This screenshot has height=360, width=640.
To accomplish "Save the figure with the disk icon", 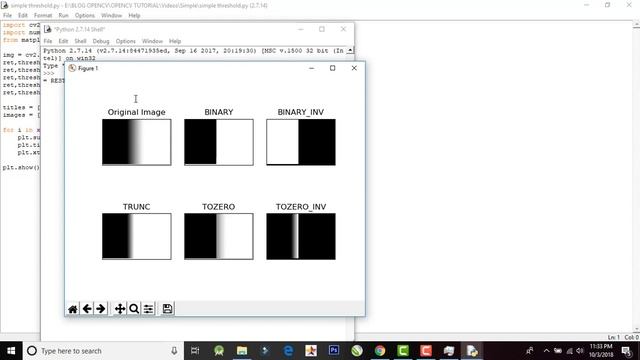I will point(167,309).
